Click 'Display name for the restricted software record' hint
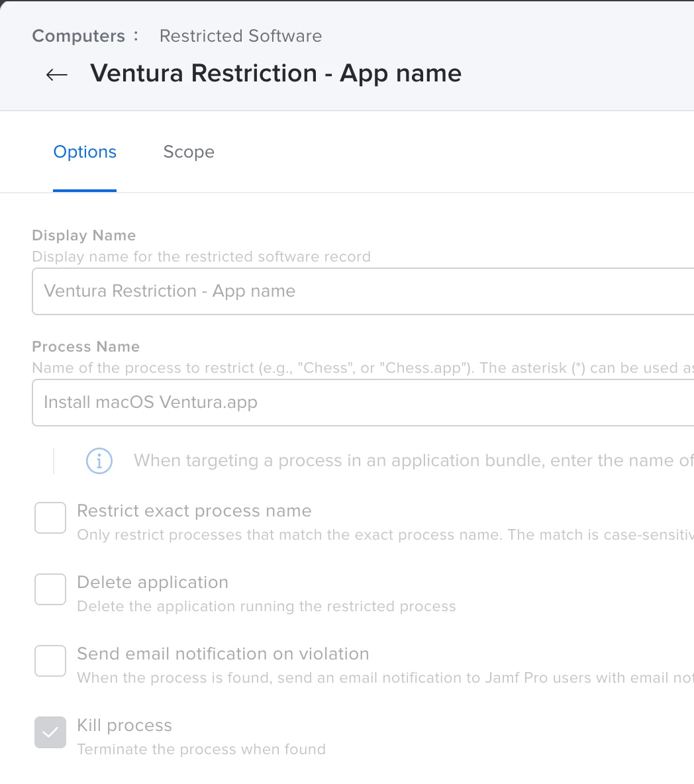This screenshot has width=694, height=784. (x=201, y=256)
